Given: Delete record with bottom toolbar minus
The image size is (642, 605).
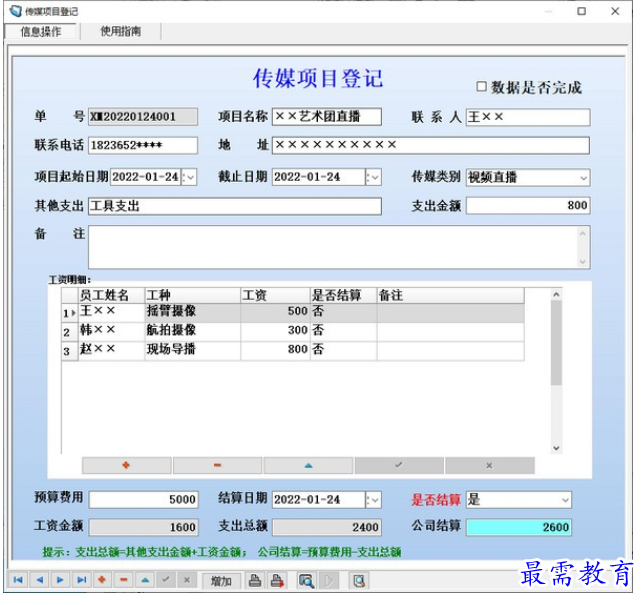Looking at the screenshot, I should click(x=124, y=580).
